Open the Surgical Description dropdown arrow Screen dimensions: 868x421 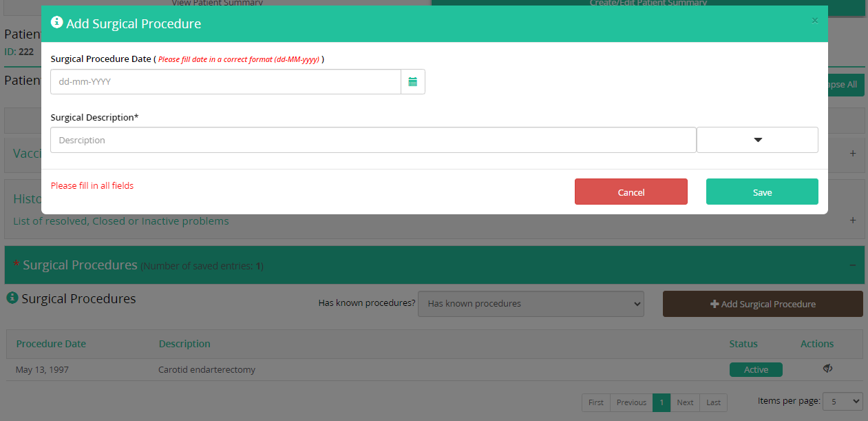(x=757, y=140)
